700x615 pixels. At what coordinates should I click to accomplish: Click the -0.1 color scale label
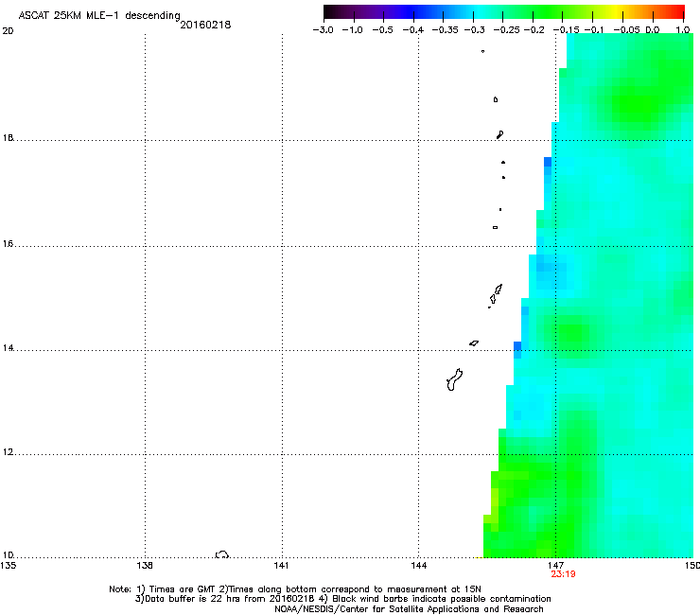tap(594, 30)
